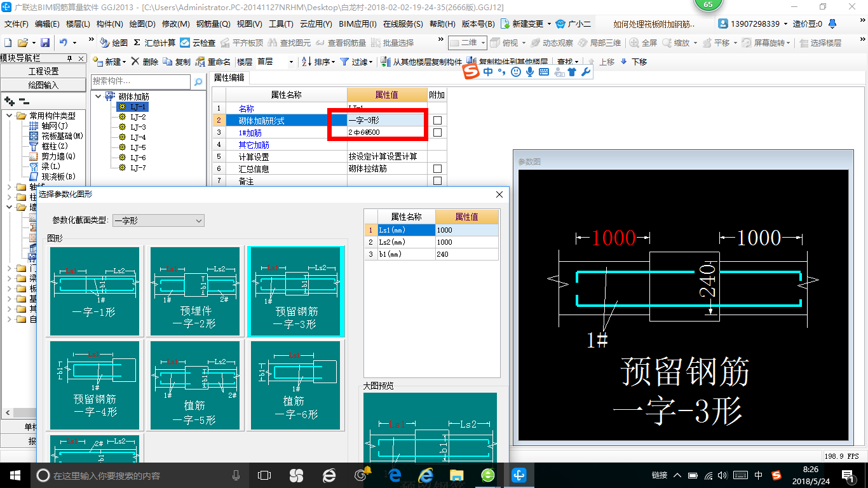The width and height of the screenshot is (868, 488).
Task: Click 新建 new component button
Action: (x=109, y=62)
